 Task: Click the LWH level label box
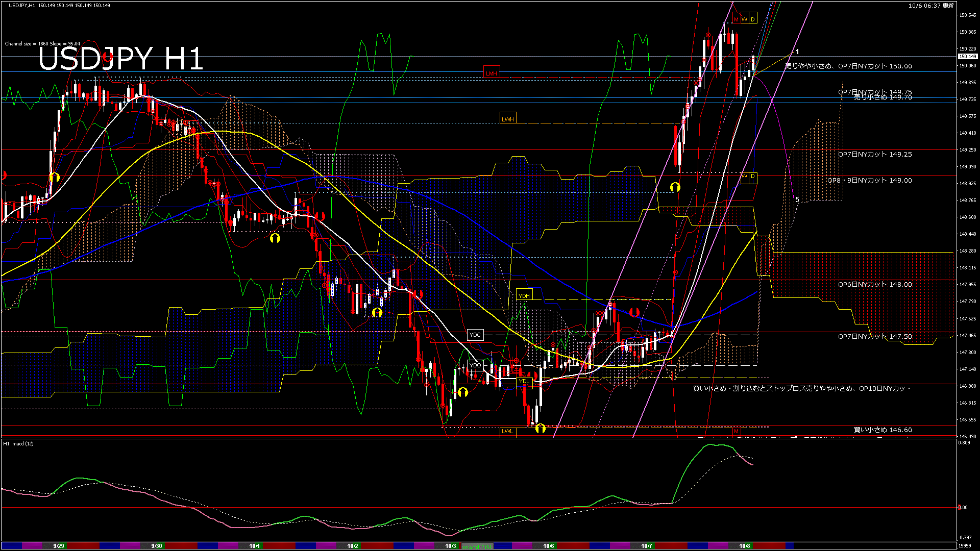pyautogui.click(x=507, y=119)
